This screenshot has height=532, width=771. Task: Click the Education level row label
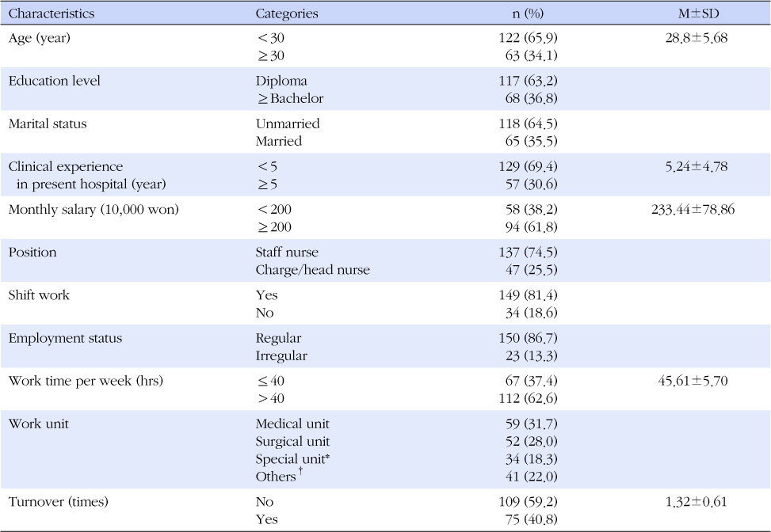[x=54, y=81]
